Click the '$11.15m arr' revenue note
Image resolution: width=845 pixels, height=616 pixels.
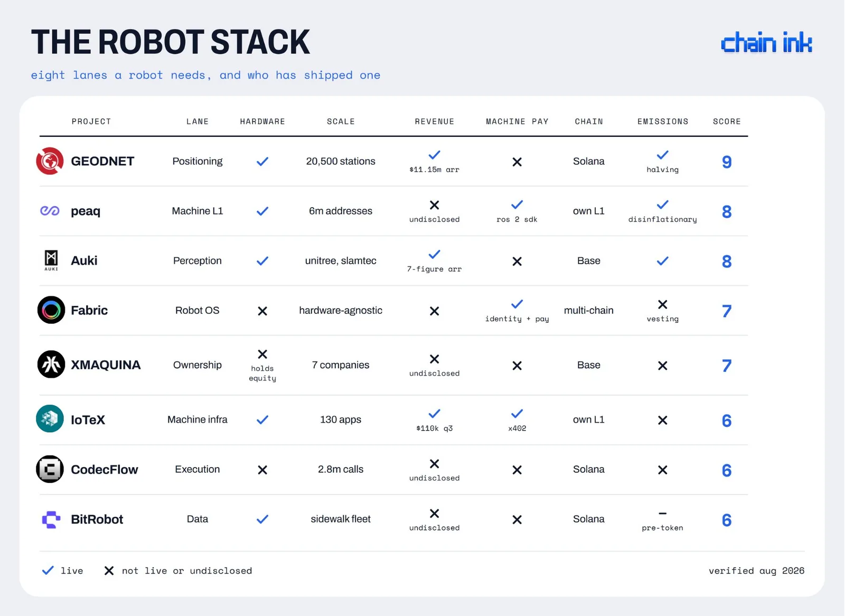tap(434, 170)
